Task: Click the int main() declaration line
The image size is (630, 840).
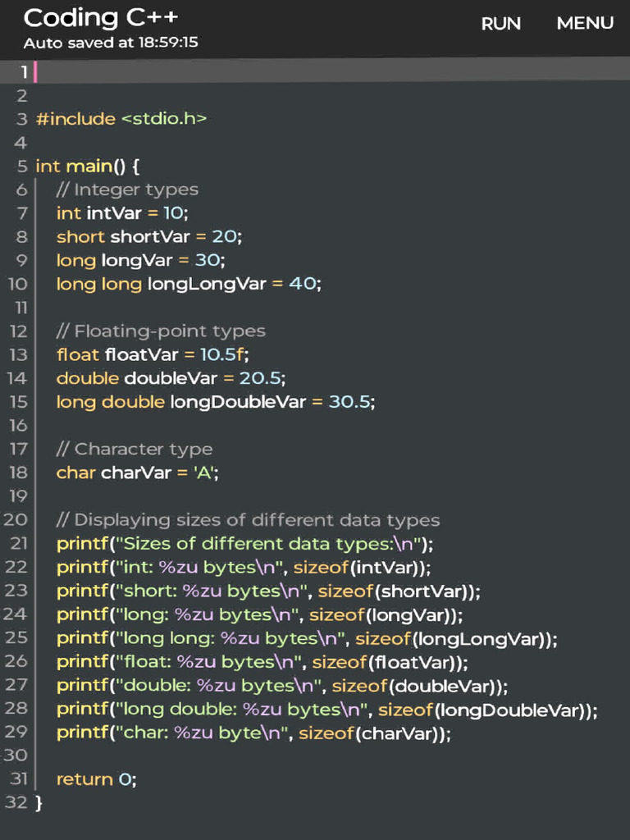Action: coord(88,167)
